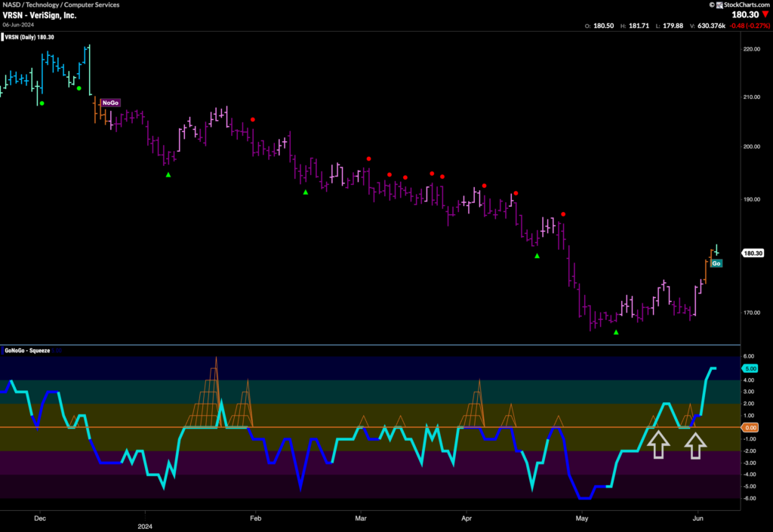Viewport: 773px width, 532px height.
Task: Click the red down-triangle beside 180.30
Action: [x=765, y=14]
